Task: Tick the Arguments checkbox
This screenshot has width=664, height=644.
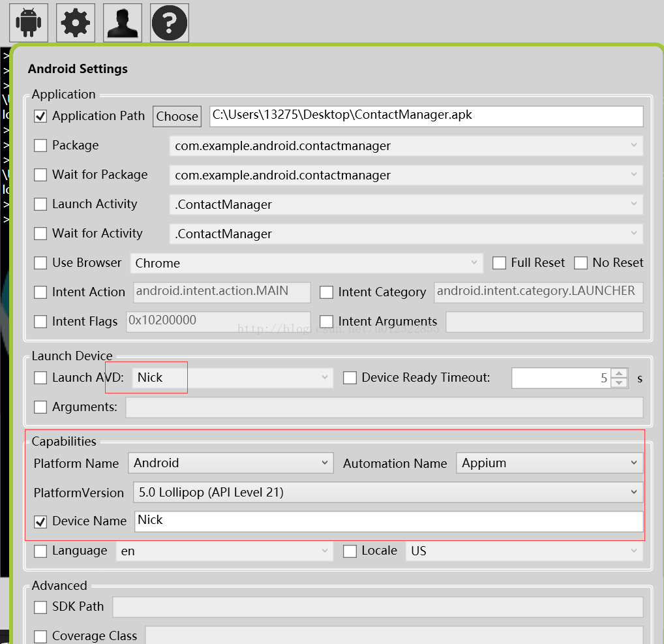Action: click(40, 407)
